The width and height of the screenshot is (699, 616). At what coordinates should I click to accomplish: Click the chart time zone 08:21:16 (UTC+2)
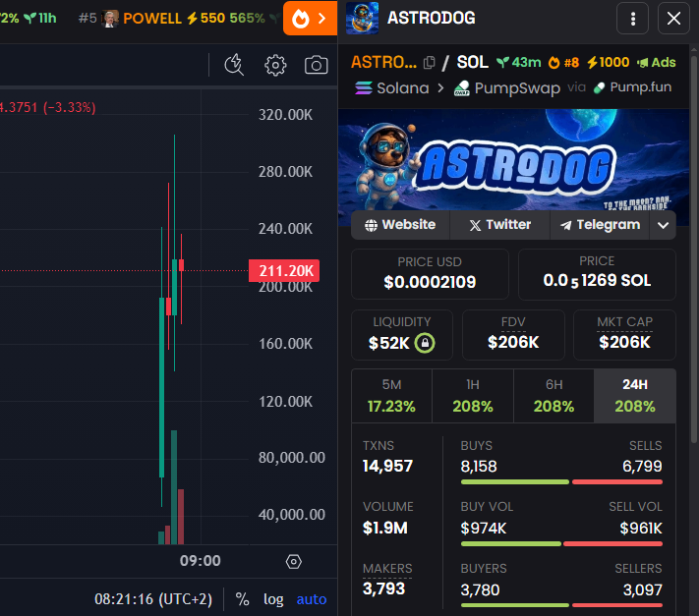[x=153, y=599]
